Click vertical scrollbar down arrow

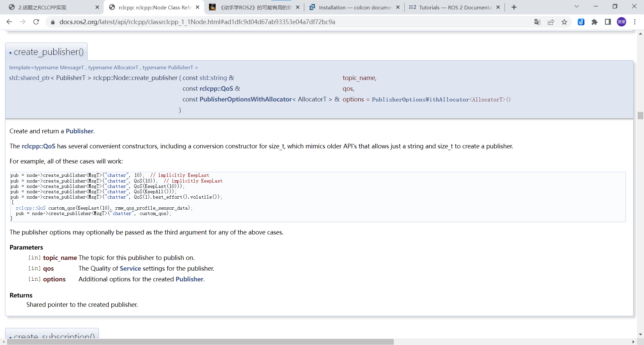640,334
